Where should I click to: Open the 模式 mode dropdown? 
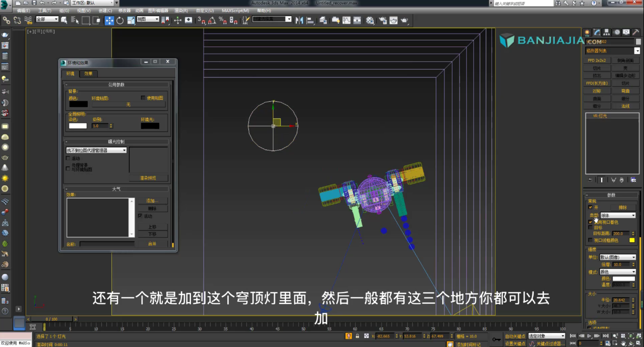click(618, 272)
